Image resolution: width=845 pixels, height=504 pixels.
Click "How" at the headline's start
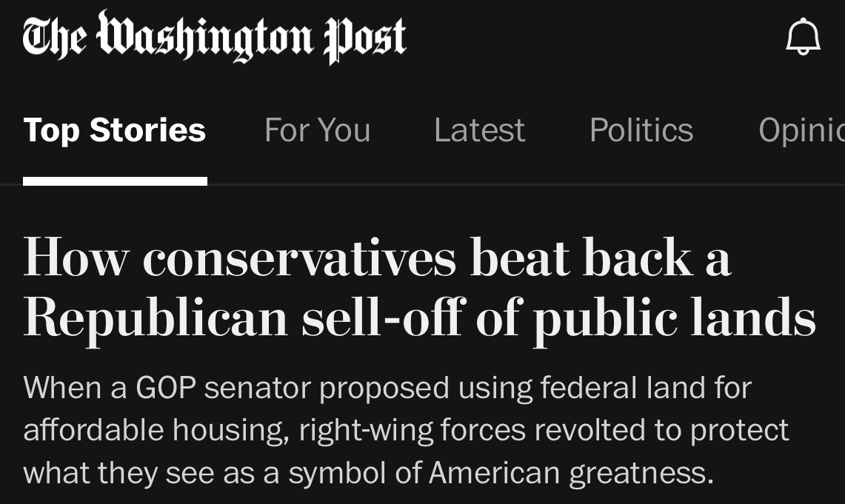pyautogui.click(x=76, y=258)
